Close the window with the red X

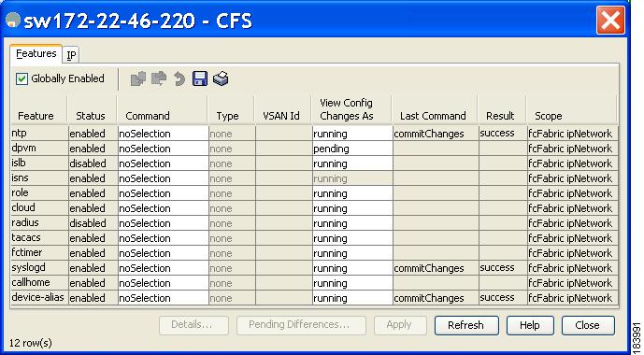click(610, 21)
